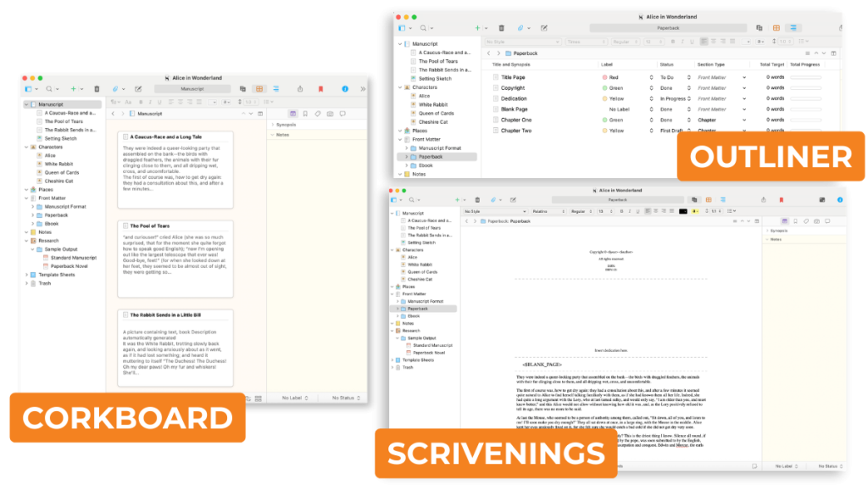Viewport: 868px width, 485px height.
Task: Open the blue info inspector icon in Corkboard window
Action: point(345,88)
